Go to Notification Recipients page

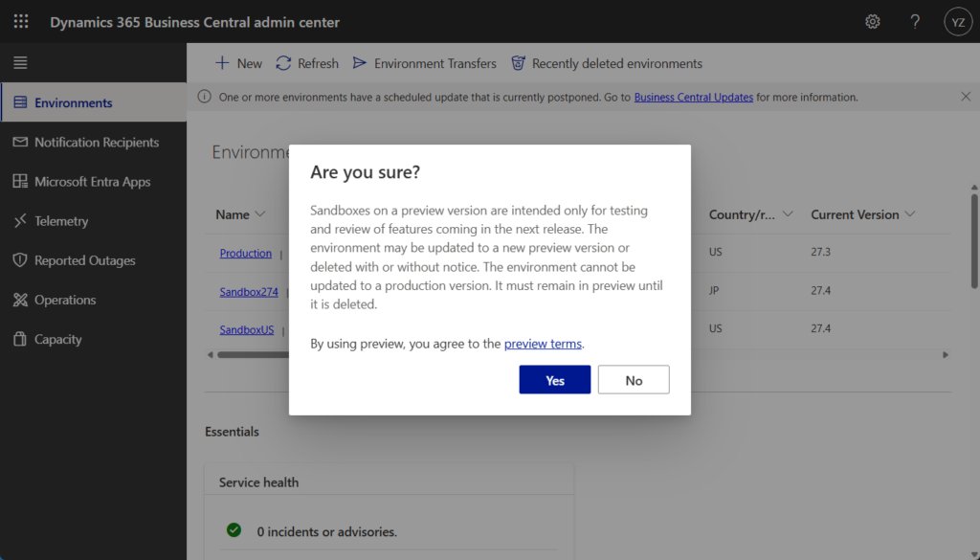coord(96,142)
